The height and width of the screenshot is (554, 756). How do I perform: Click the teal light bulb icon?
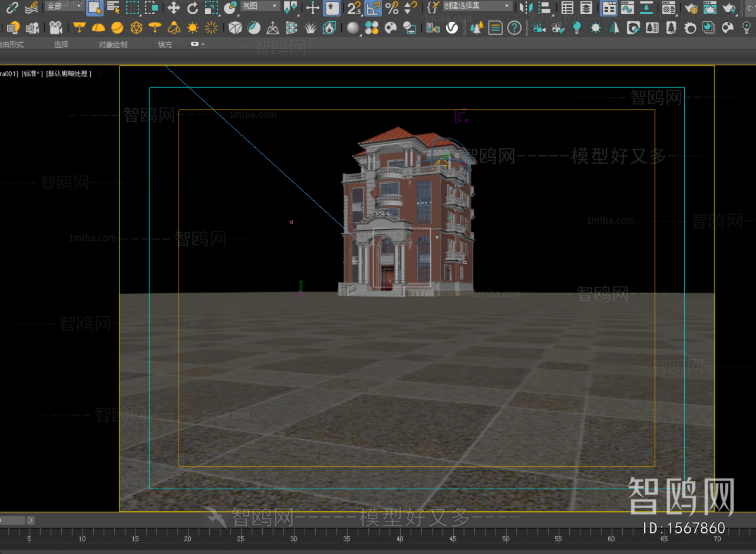(x=577, y=28)
